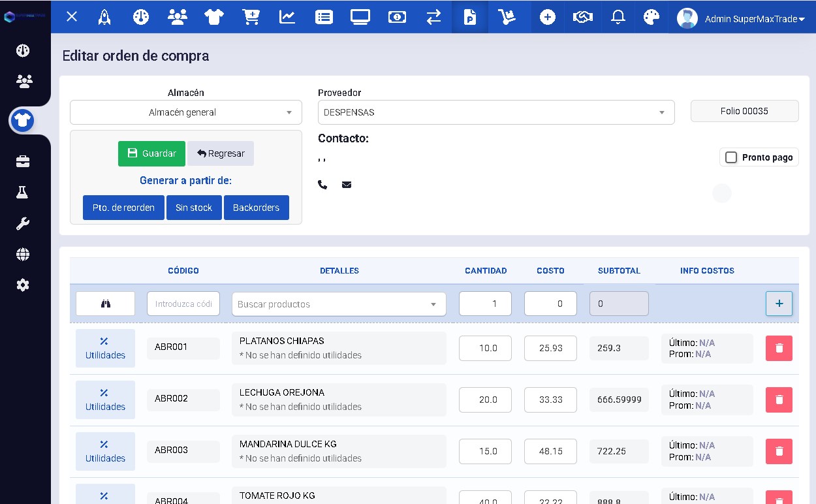Select the monitor icon in top navigation
The width and height of the screenshot is (816, 504).
[x=360, y=18]
